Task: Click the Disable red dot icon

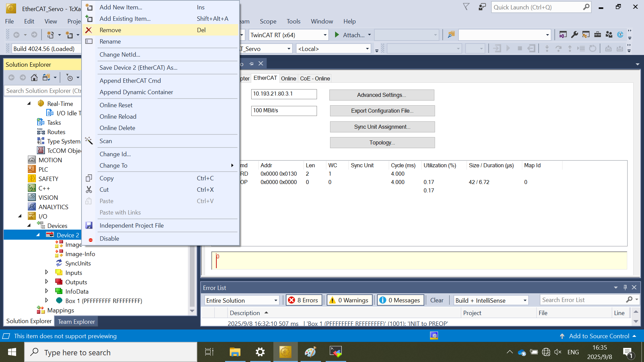Action: pyautogui.click(x=91, y=240)
